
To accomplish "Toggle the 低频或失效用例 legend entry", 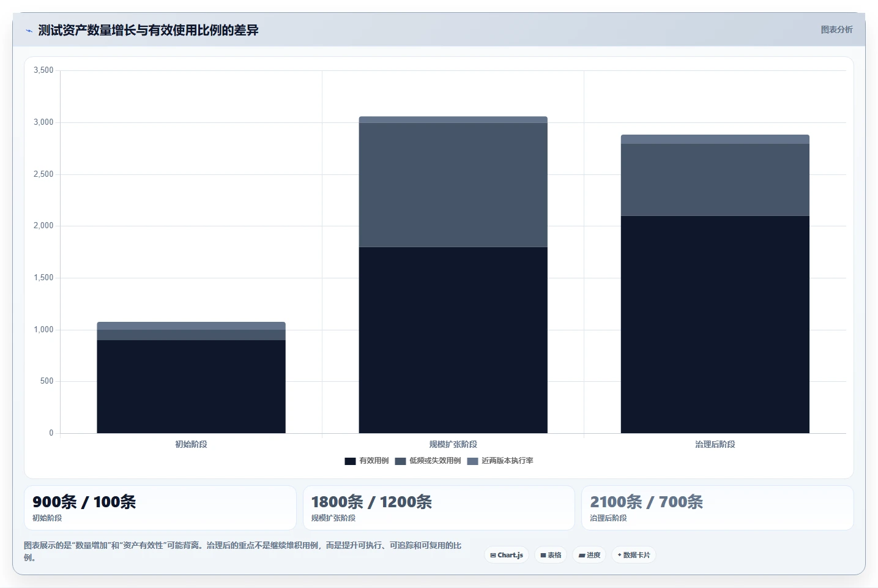I will [428, 461].
